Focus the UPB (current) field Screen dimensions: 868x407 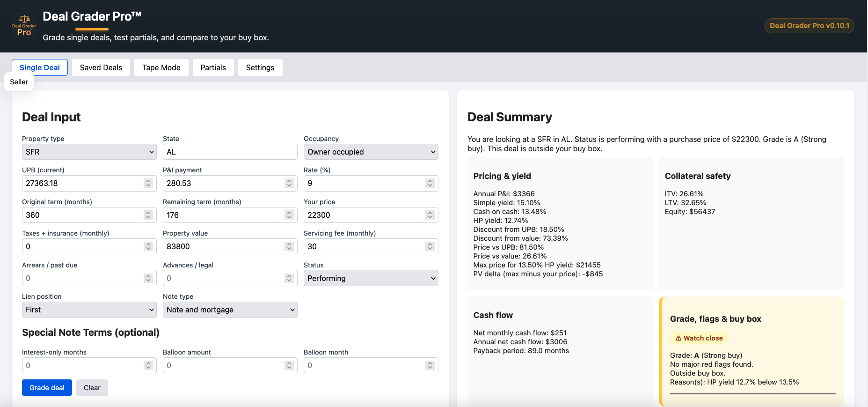click(89, 183)
